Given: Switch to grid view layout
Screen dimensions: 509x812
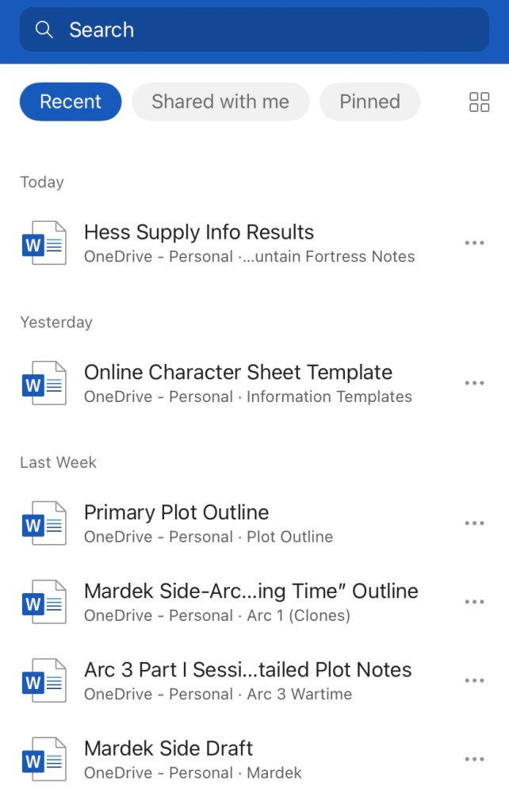Looking at the screenshot, I should (479, 102).
